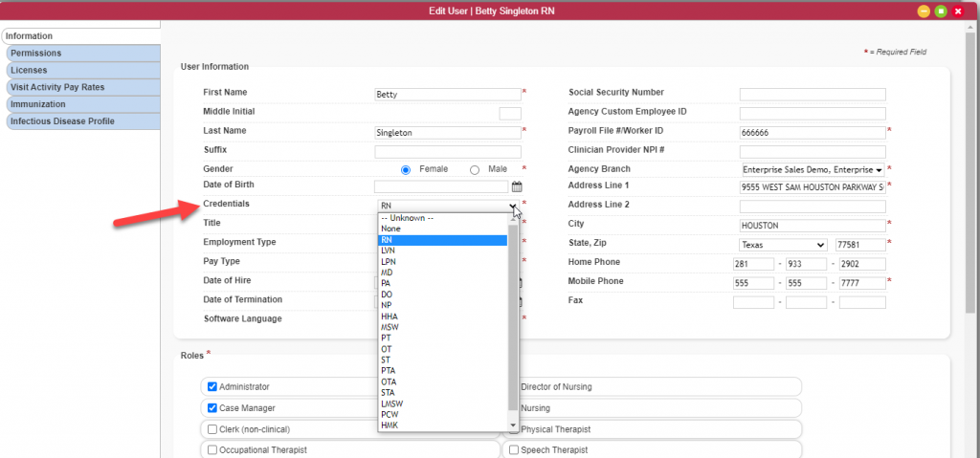Pick MSW in the credentials list

point(442,327)
